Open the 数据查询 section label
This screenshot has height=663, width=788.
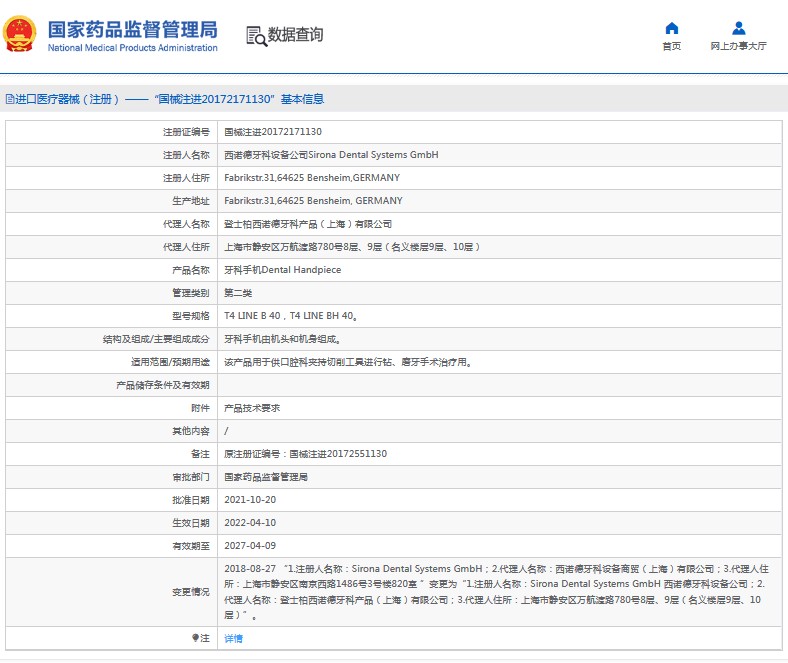(x=296, y=35)
